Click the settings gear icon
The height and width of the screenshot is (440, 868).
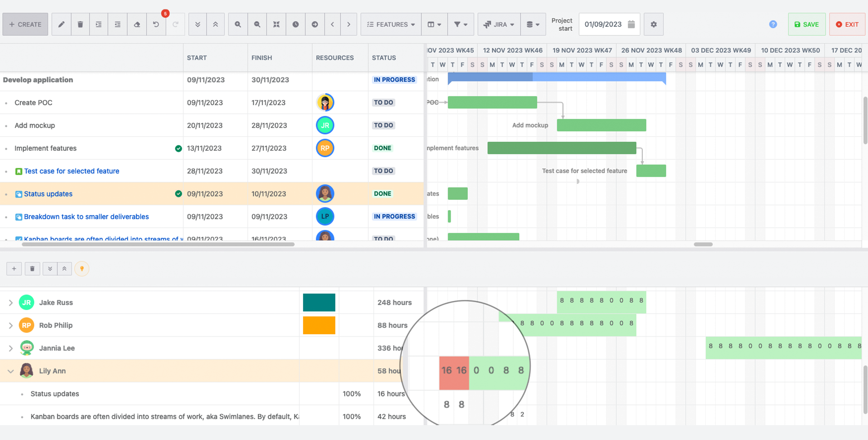(x=653, y=24)
